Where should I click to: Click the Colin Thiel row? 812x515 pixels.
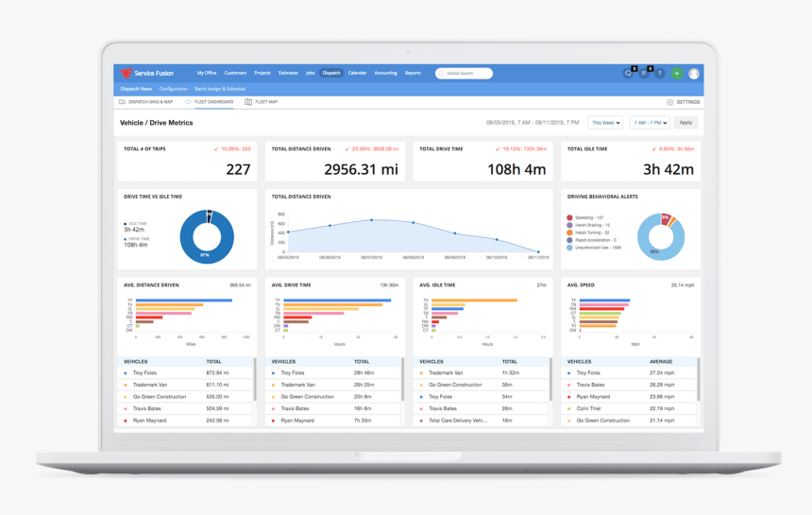click(629, 409)
